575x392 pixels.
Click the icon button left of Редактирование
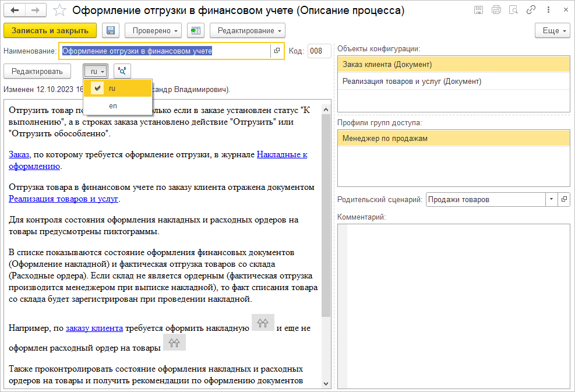[196, 31]
